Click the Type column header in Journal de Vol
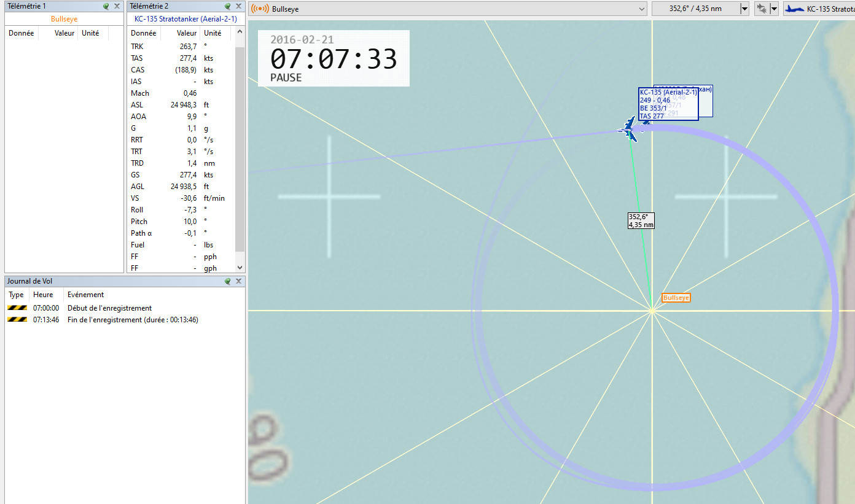 [x=17, y=295]
